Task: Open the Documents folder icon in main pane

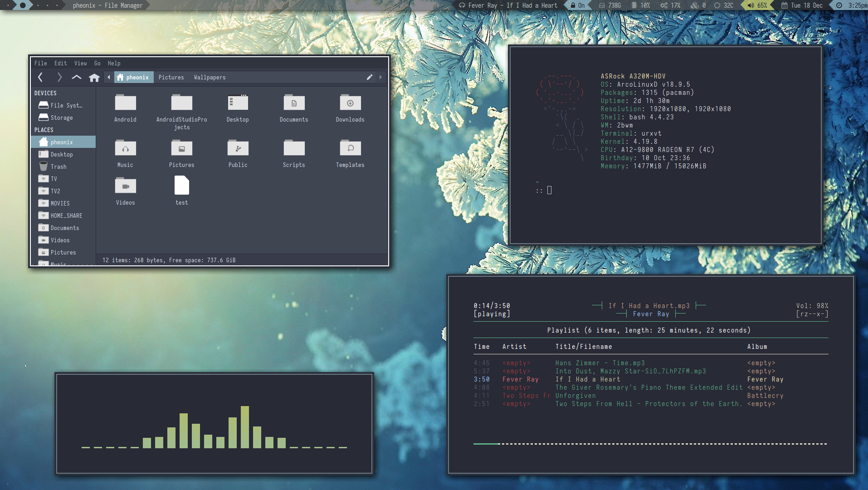Action: point(294,108)
